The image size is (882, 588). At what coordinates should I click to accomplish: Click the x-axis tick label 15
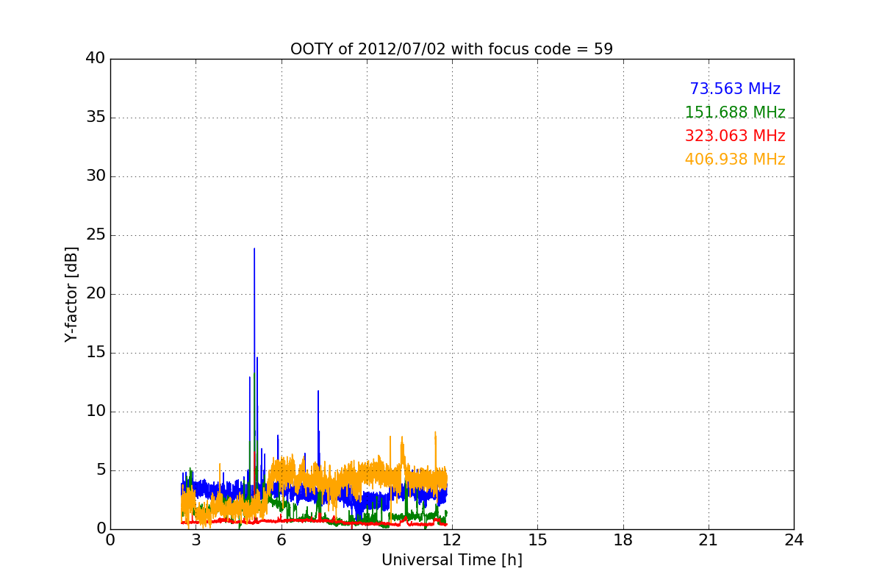click(537, 540)
